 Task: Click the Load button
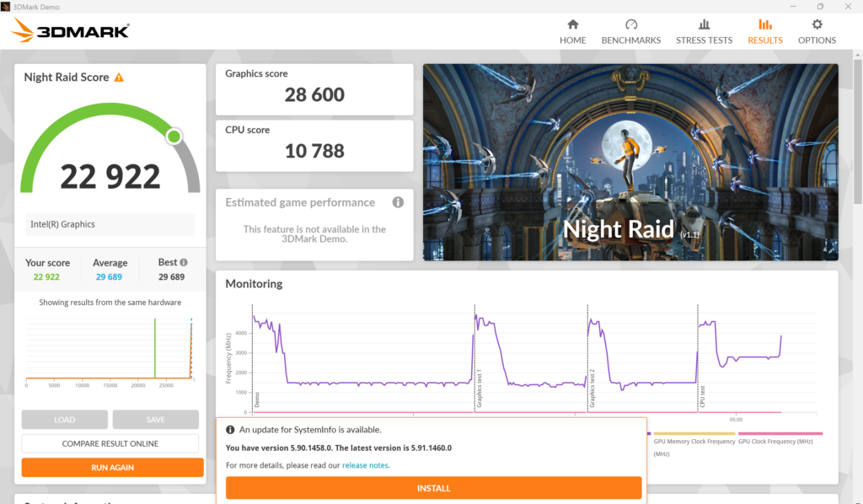click(x=64, y=419)
